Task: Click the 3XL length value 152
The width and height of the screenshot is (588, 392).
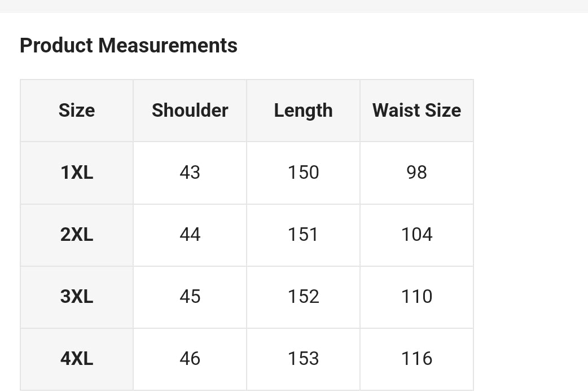Action: (304, 297)
